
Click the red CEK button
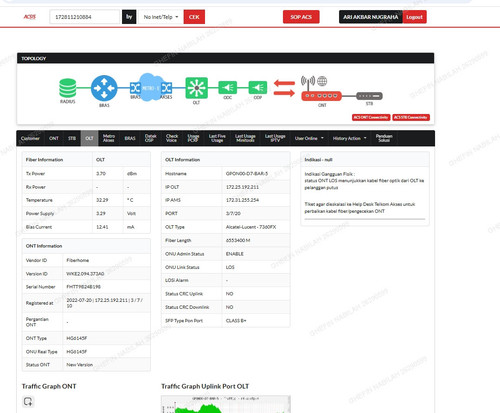coord(194,17)
